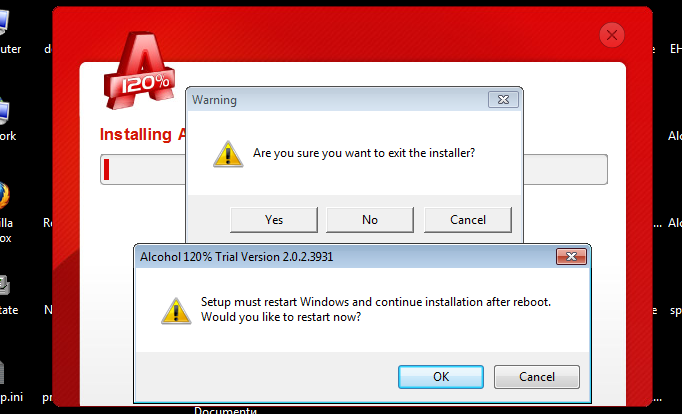Cancel the restart prompt dialog

(537, 377)
